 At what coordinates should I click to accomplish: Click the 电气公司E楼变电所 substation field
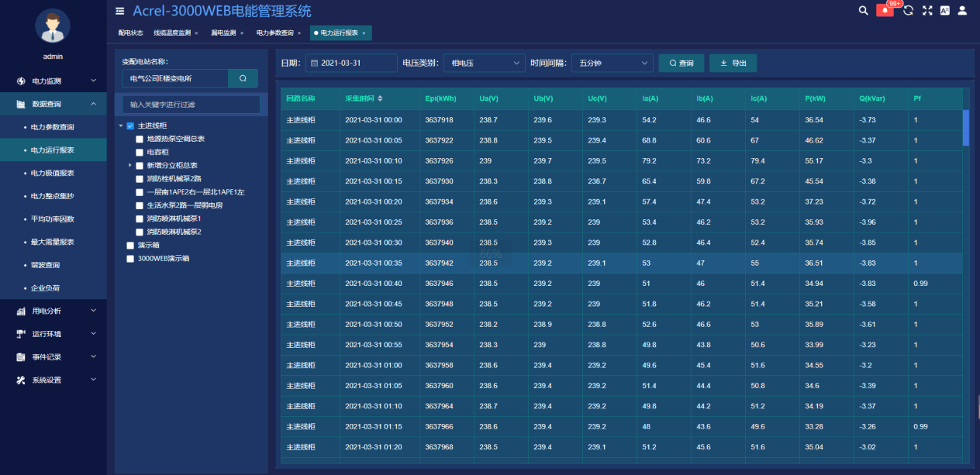click(x=175, y=78)
